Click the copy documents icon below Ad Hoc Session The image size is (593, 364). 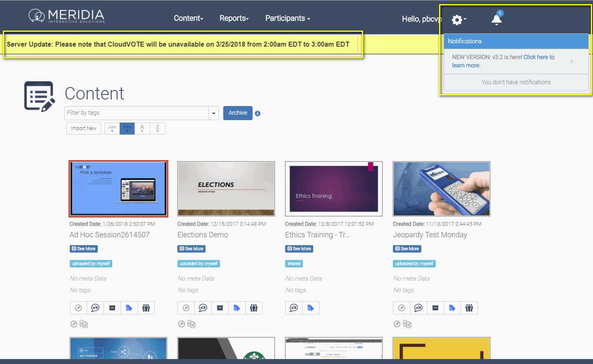pyautogui.click(x=84, y=324)
